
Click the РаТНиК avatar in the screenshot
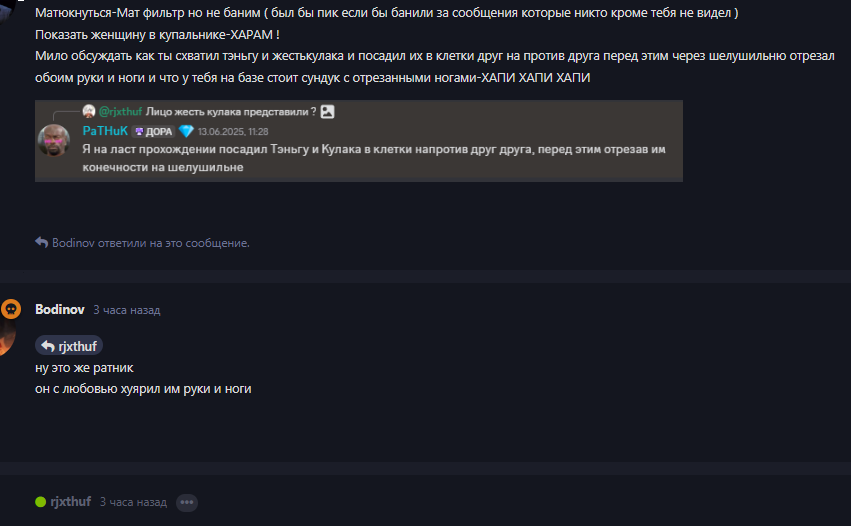54,140
